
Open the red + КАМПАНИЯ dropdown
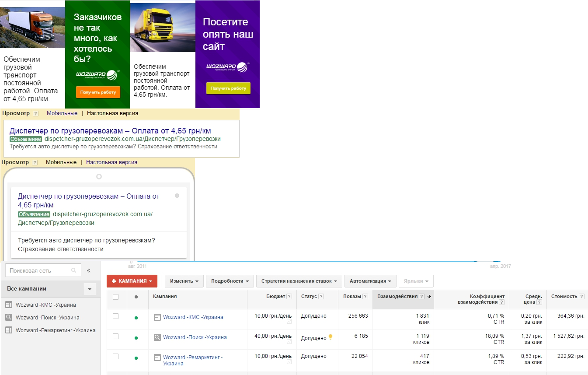tap(132, 281)
